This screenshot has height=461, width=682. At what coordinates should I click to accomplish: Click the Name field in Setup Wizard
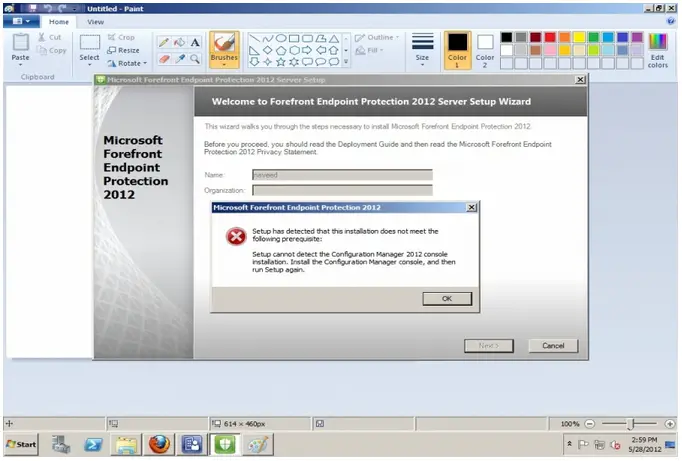[x=342, y=175]
